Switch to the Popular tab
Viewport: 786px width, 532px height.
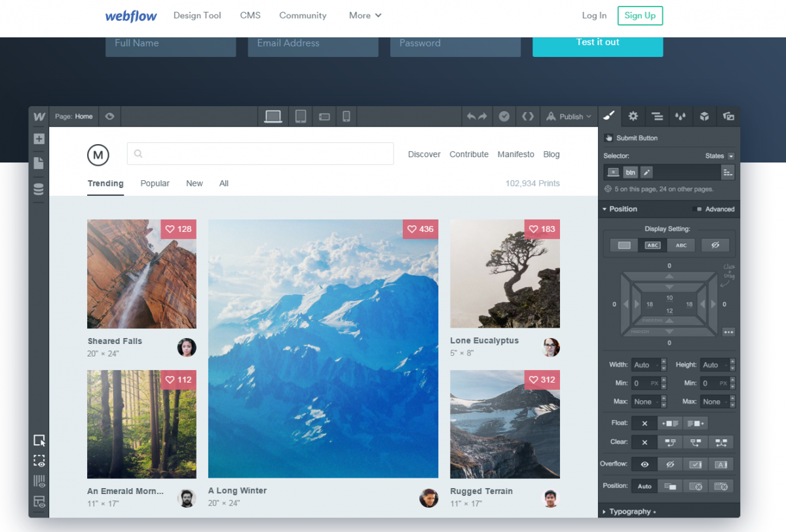point(155,183)
